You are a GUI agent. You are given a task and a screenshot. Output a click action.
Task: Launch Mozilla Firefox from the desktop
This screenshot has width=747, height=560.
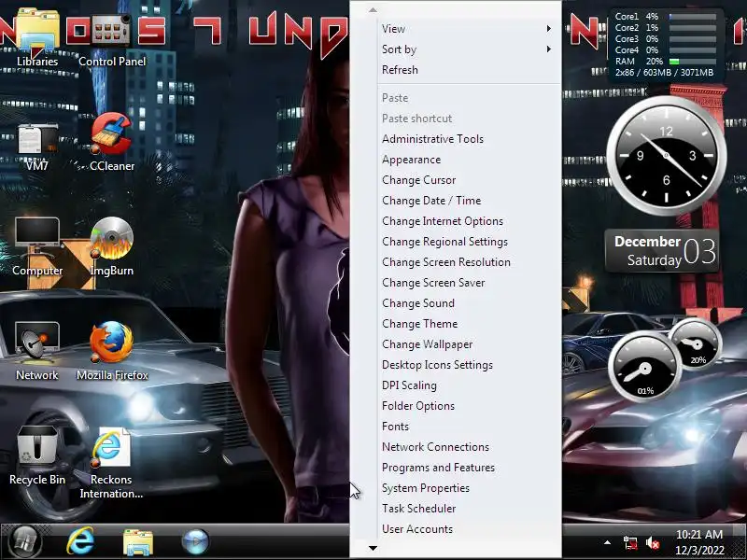click(112, 352)
